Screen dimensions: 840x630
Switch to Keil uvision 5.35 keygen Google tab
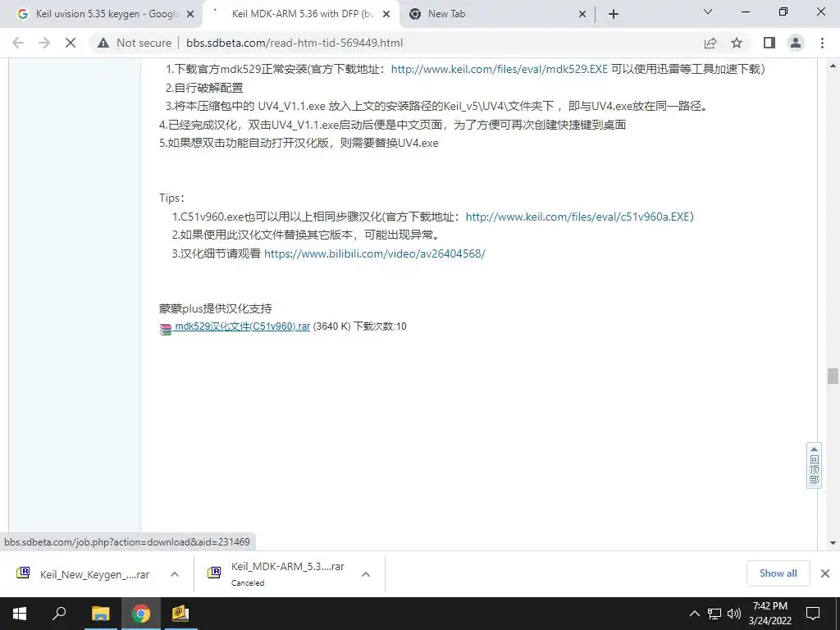coord(102,14)
